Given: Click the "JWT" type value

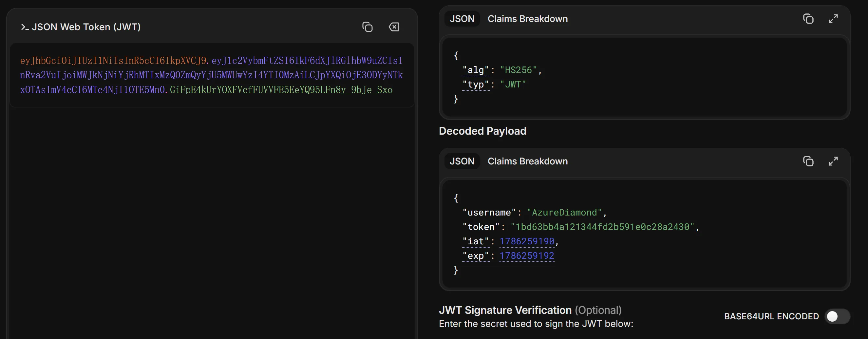Looking at the screenshot, I should [513, 85].
